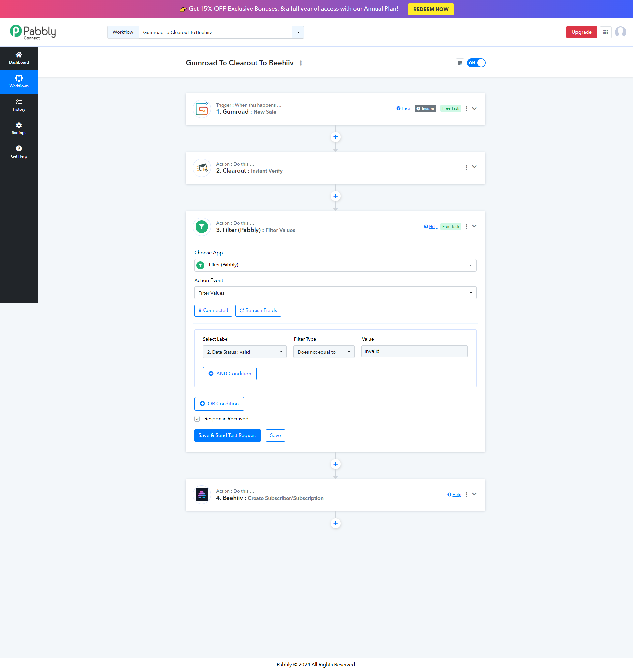Open Settings in sidebar
The height and width of the screenshot is (672, 633).
point(19,129)
